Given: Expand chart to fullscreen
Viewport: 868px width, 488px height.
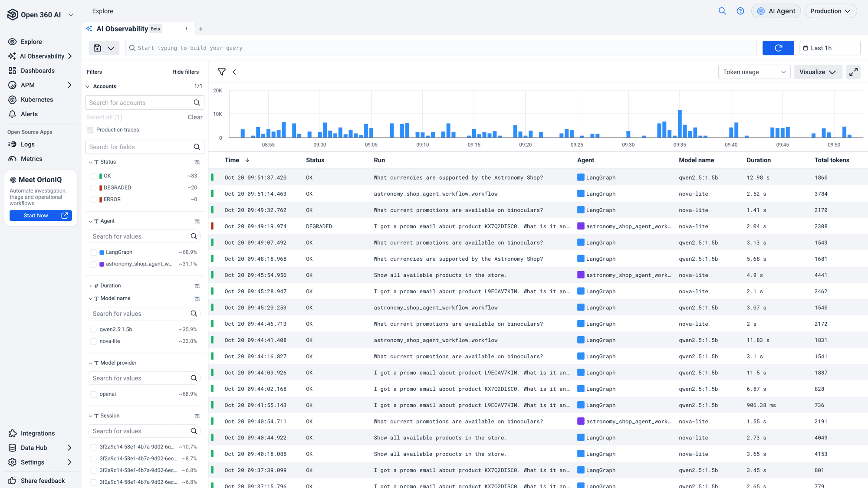Looking at the screenshot, I should pyautogui.click(x=853, y=72).
